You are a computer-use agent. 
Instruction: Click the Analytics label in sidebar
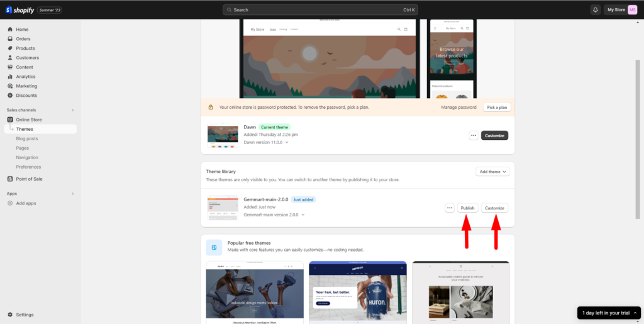click(26, 77)
